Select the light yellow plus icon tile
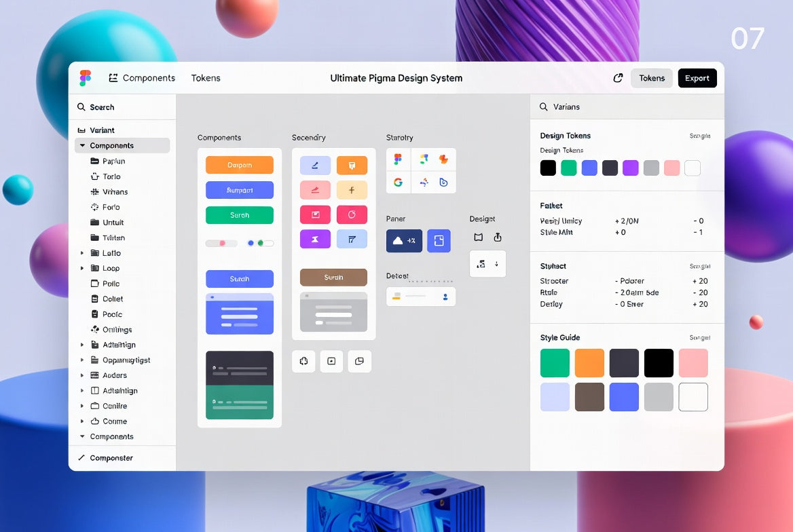This screenshot has height=532, width=793. click(352, 190)
